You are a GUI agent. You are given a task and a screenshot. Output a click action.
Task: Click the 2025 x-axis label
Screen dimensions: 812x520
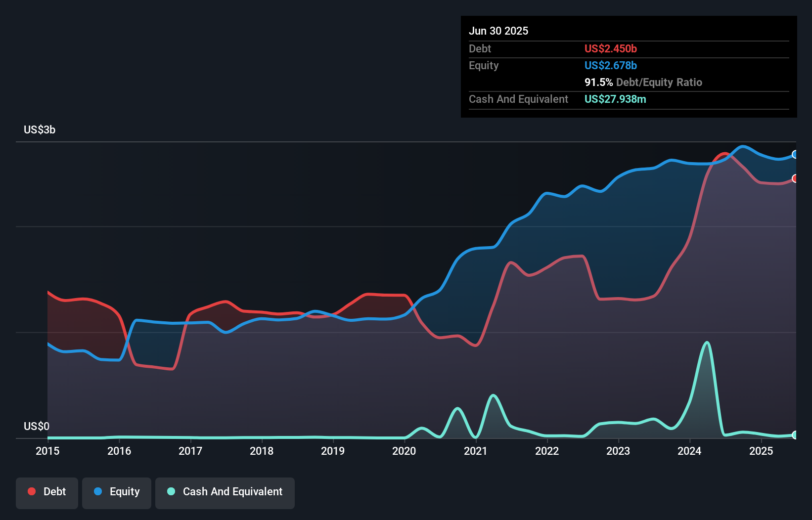(x=761, y=451)
